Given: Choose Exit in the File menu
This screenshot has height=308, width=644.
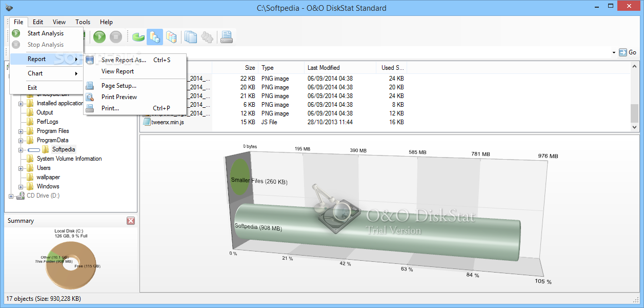Looking at the screenshot, I should point(46,88).
